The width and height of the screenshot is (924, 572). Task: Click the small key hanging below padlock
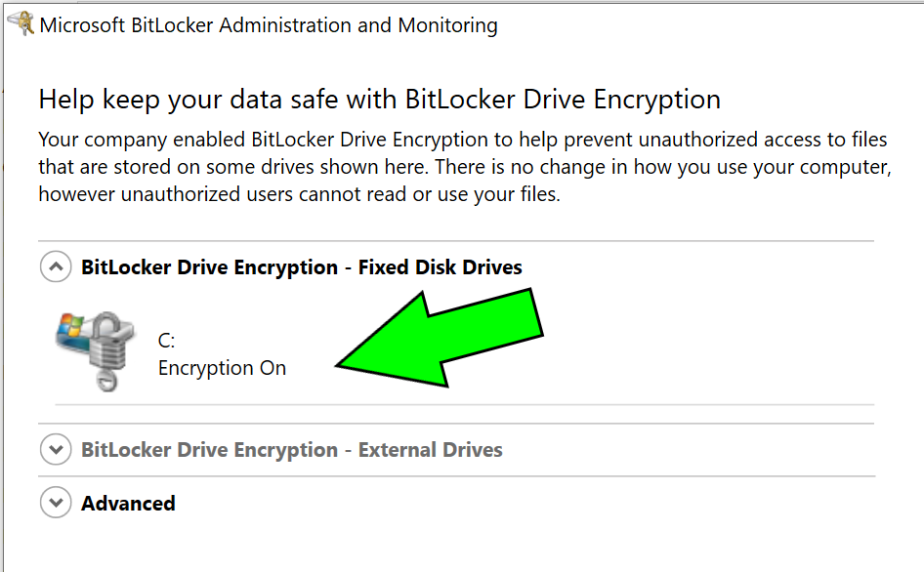(x=106, y=380)
